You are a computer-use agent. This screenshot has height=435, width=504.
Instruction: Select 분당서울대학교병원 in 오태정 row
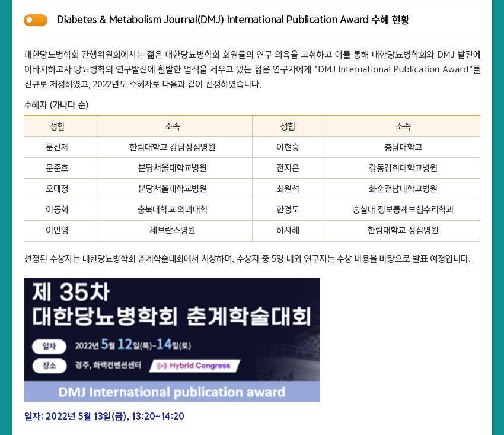pyautogui.click(x=173, y=189)
